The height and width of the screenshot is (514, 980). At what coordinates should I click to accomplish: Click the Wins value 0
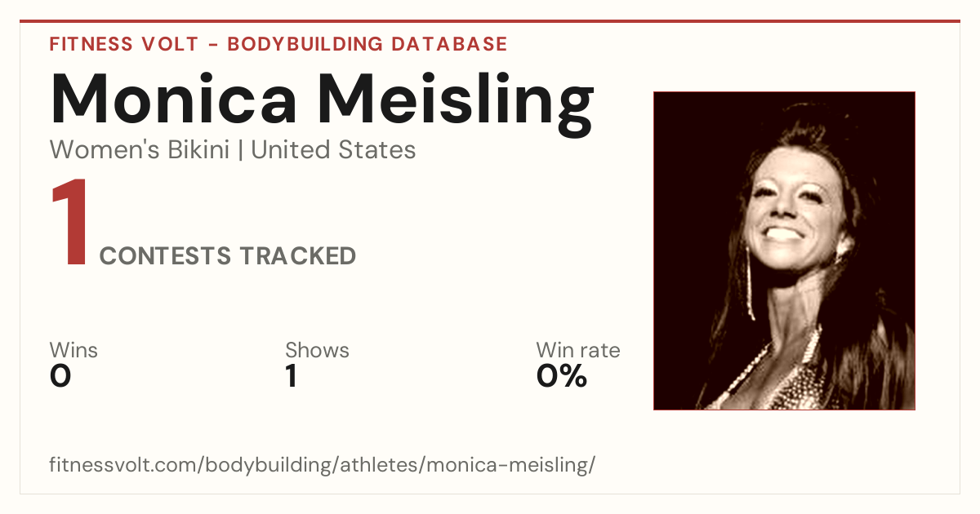(60, 376)
